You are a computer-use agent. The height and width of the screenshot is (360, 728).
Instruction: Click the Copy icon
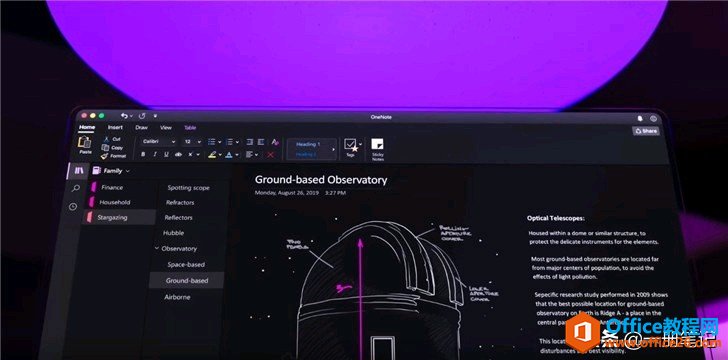coord(105,148)
